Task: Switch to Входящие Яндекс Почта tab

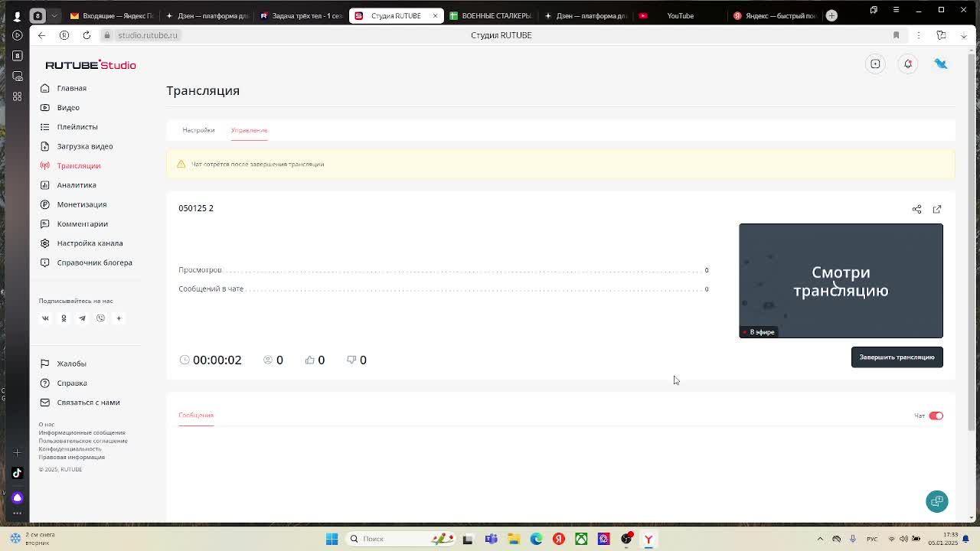Action: [112, 15]
